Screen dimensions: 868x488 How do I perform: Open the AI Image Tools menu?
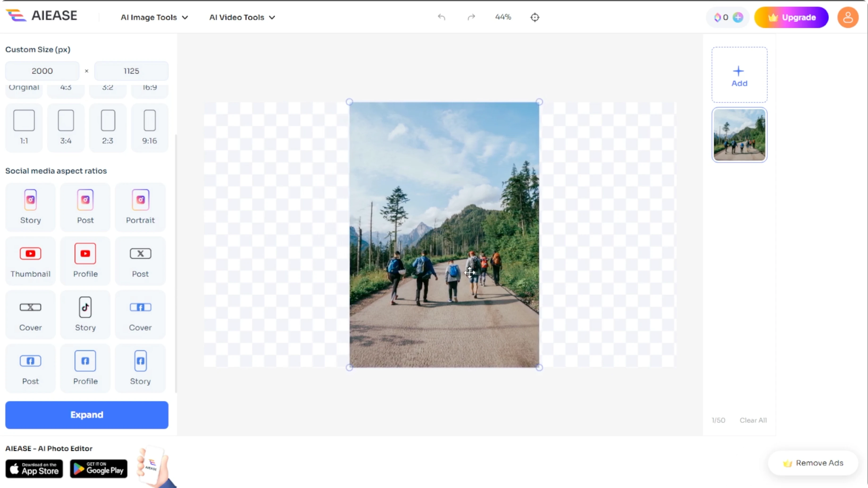(154, 17)
